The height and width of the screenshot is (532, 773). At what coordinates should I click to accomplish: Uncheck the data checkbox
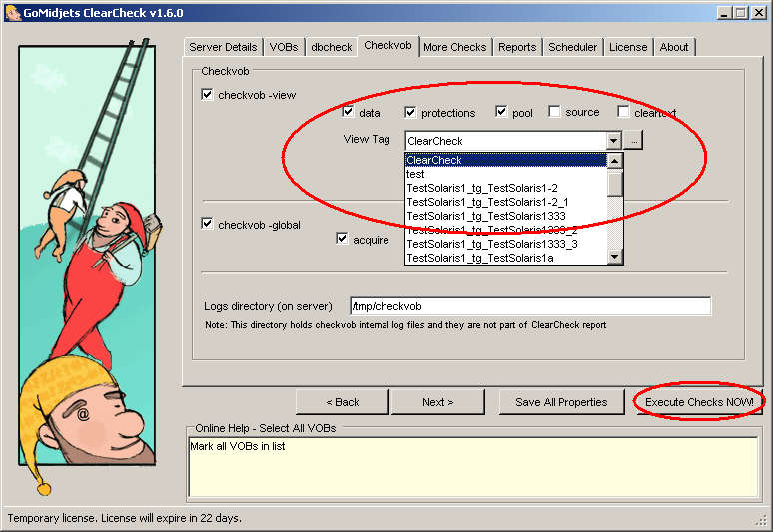pos(349,112)
